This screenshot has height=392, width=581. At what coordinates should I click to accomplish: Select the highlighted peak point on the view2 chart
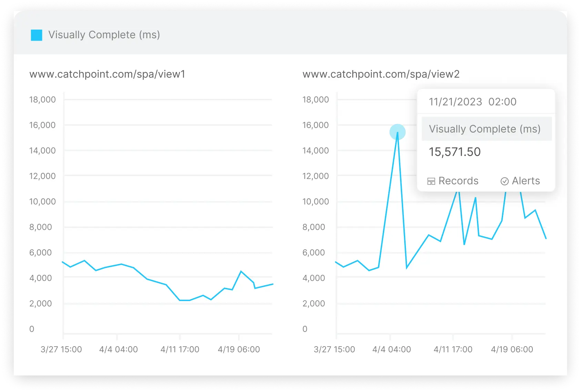pos(397,132)
